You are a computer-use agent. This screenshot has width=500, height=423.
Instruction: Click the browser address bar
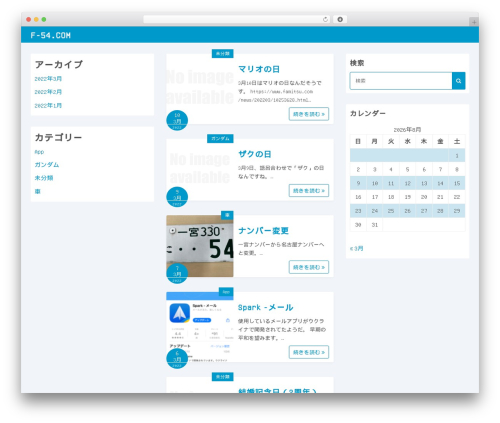coord(237,19)
